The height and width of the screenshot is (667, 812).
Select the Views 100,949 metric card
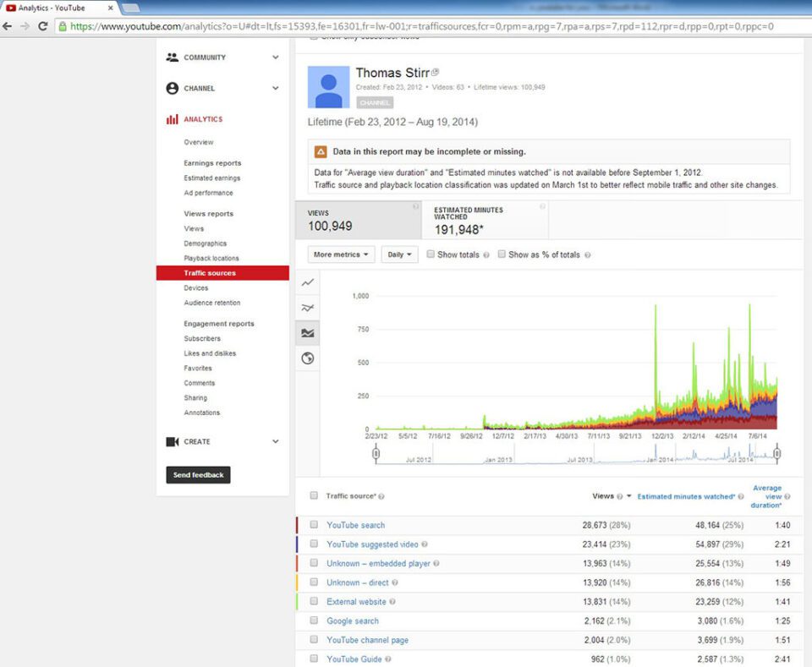(359, 221)
